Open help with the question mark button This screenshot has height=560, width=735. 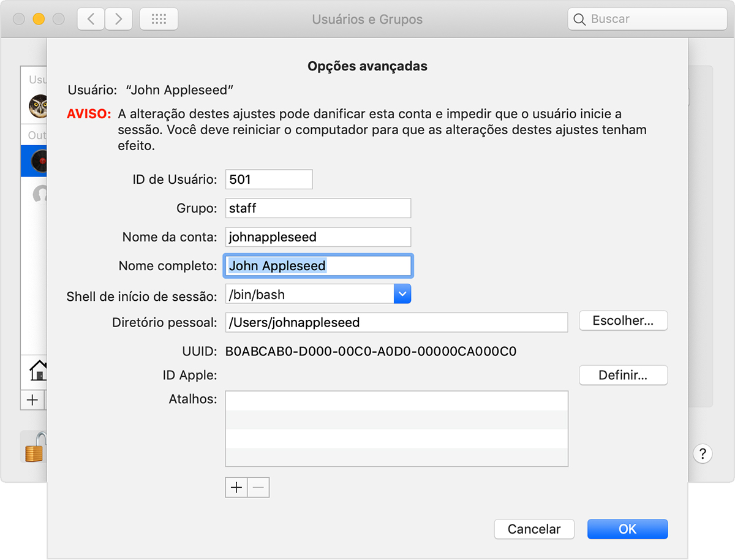click(x=702, y=454)
